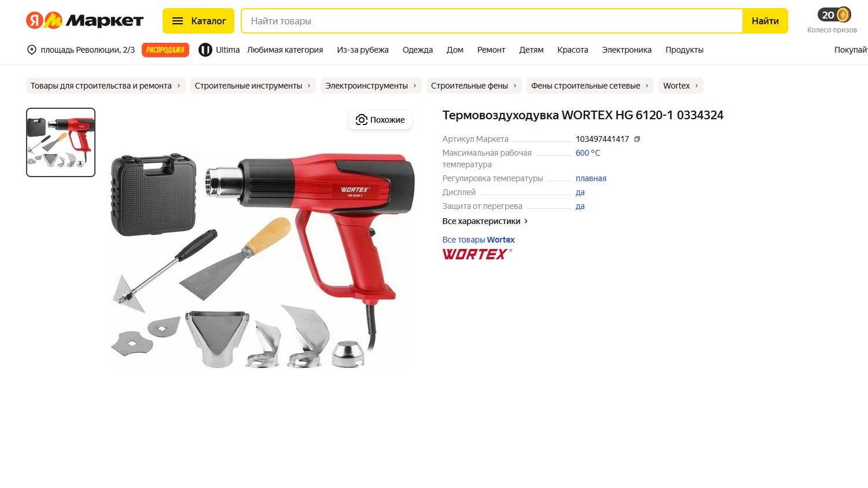
Task: Click the 600 °C temperature link
Action: pos(588,153)
